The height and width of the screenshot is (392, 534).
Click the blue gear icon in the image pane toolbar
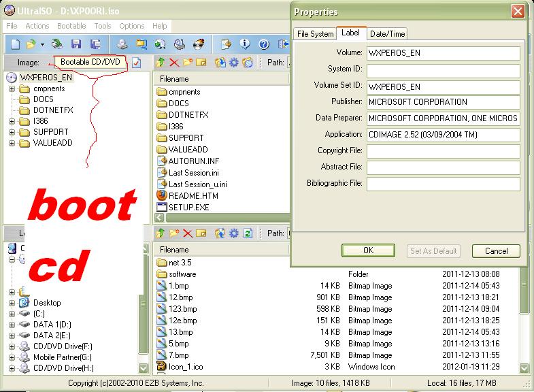click(234, 63)
